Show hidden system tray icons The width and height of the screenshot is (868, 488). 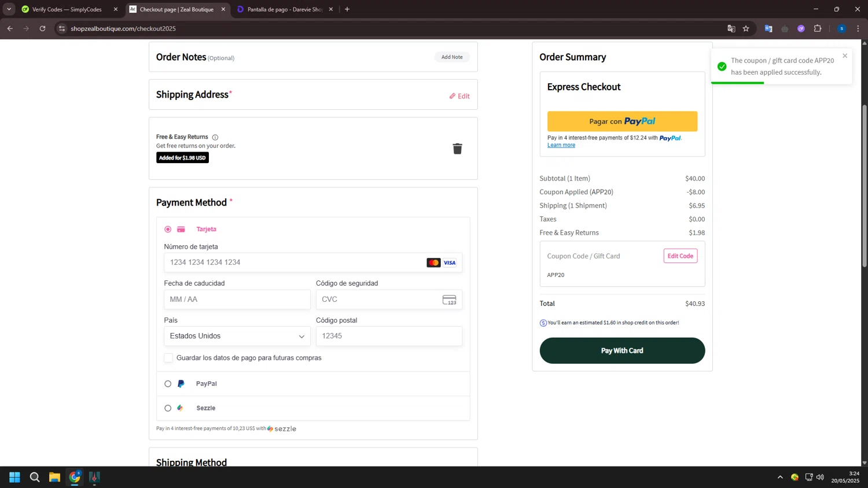point(780,477)
